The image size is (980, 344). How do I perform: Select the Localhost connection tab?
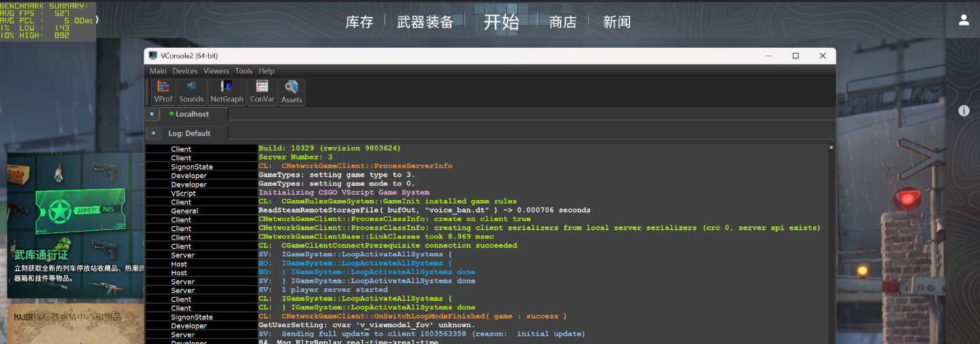(192, 114)
